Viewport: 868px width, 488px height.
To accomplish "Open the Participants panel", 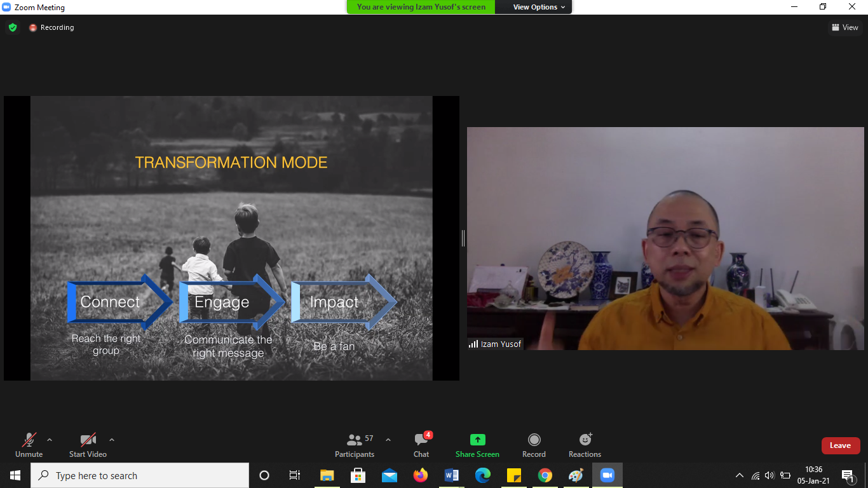I will (355, 445).
